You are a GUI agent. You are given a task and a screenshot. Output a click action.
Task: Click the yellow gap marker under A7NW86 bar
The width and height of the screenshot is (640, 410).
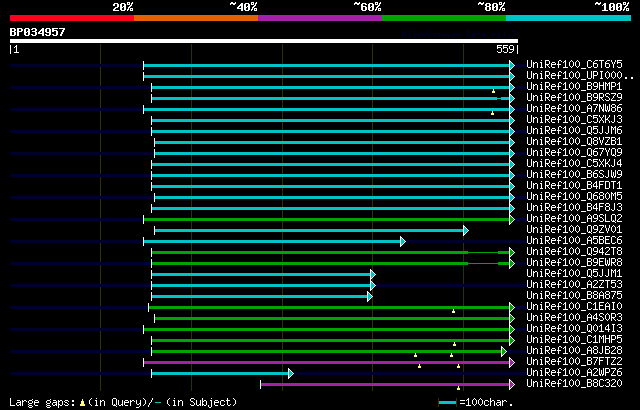click(x=492, y=113)
